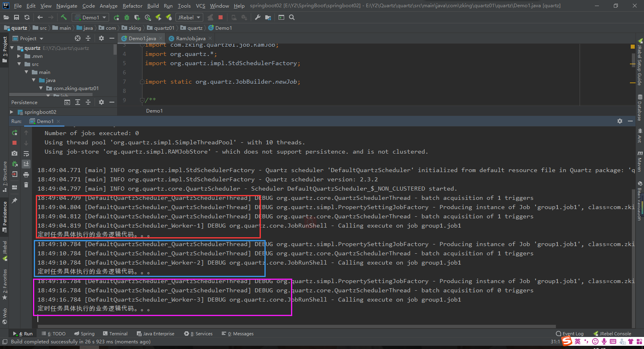Image resolution: width=644 pixels, height=349 pixels.
Task: Open the Project panel gear options
Action: click(101, 38)
